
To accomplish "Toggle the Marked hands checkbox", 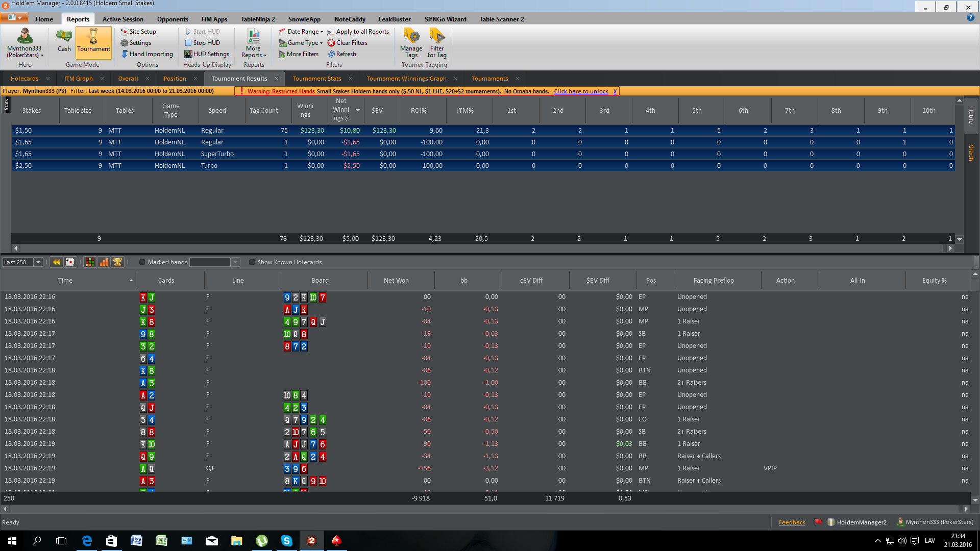I will click(142, 262).
